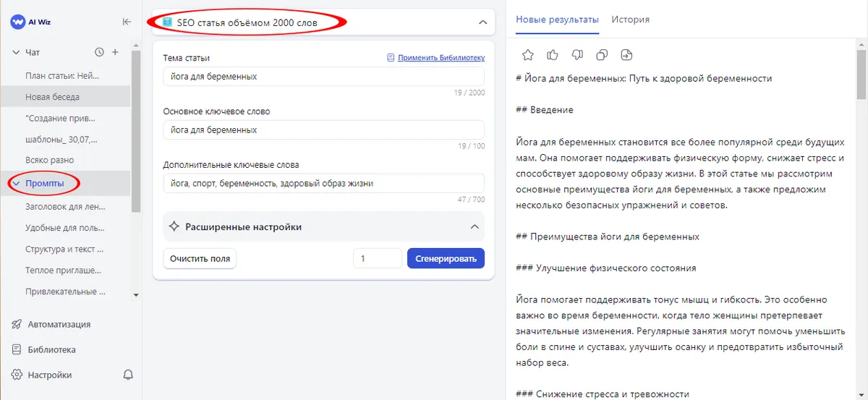Click '### Снижение стресса и тревожности' text
The image size is (868, 400).
(x=603, y=394)
